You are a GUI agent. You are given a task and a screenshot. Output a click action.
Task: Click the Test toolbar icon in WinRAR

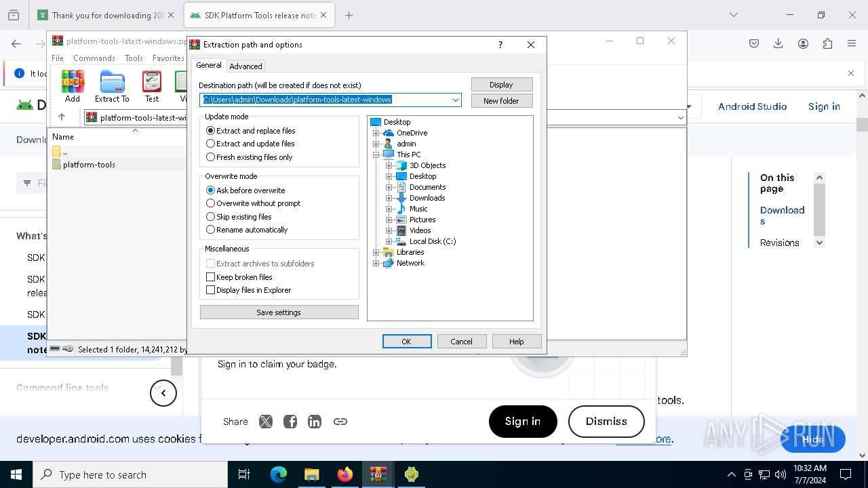tap(152, 86)
